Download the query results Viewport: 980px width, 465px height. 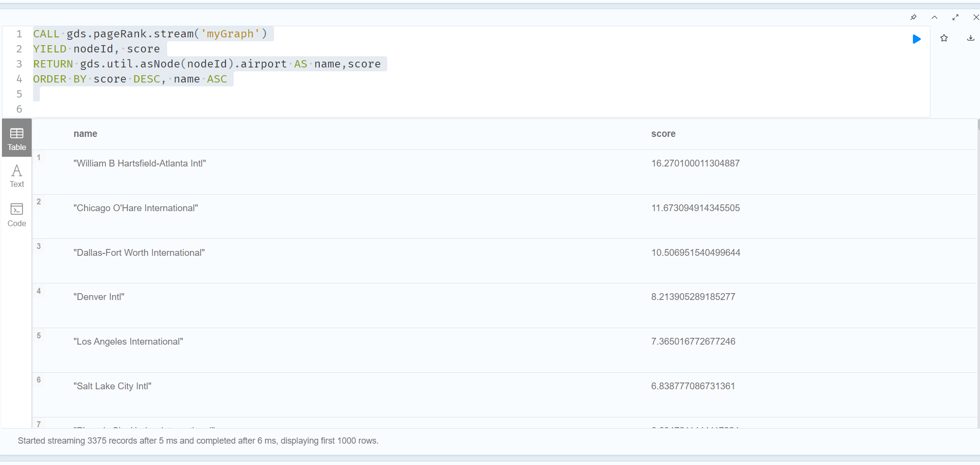[970, 38]
